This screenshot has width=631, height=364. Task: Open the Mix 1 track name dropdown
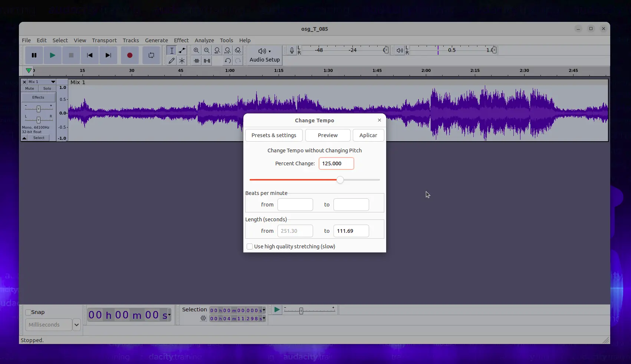click(42, 82)
